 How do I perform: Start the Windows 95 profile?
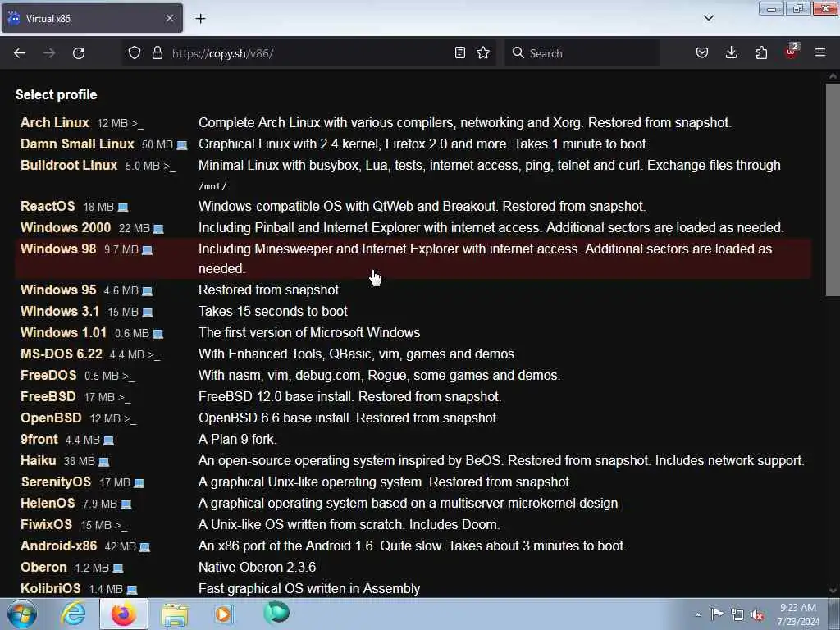point(58,290)
